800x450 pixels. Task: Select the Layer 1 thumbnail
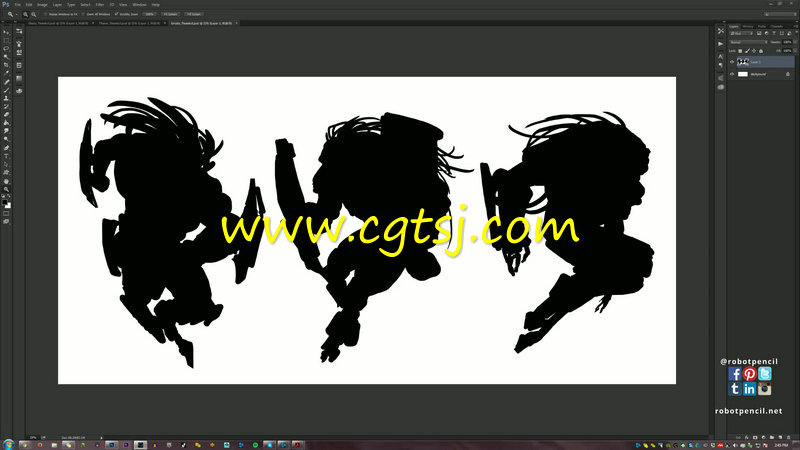743,62
